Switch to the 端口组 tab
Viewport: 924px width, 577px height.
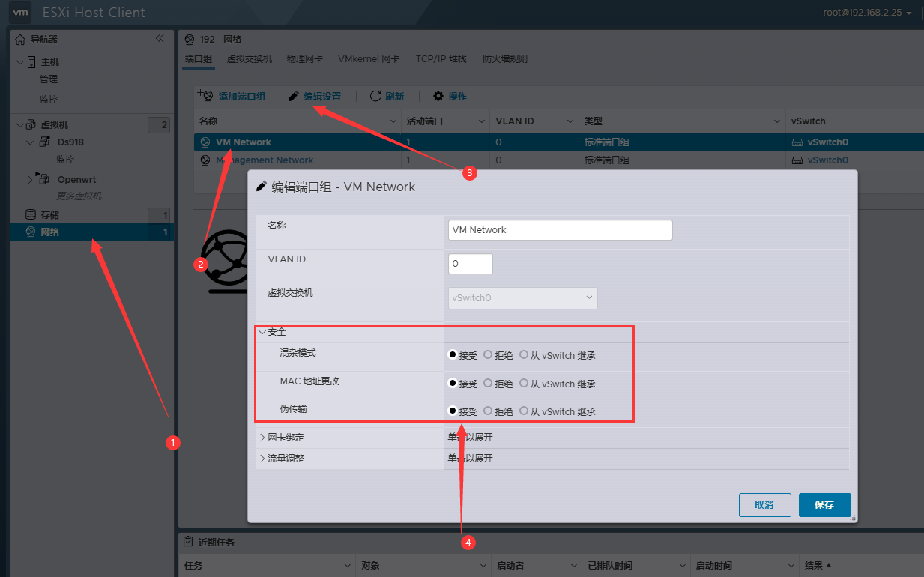(199, 58)
